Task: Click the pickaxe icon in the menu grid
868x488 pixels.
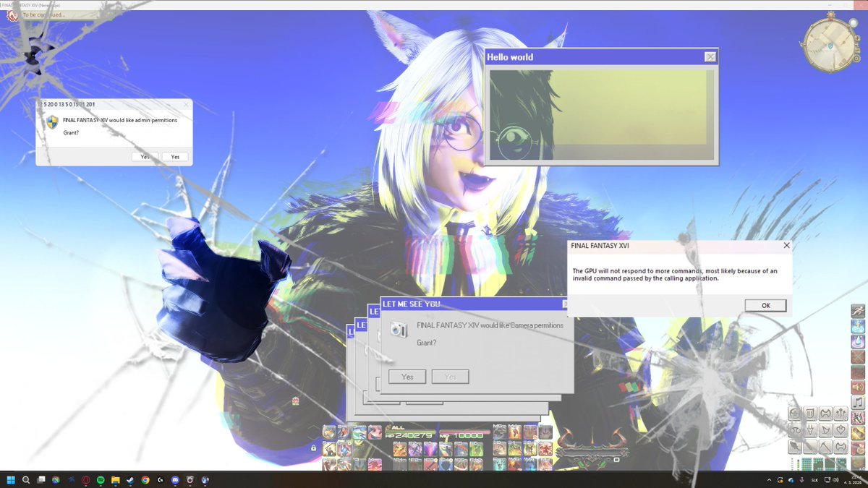Action: 825,446
